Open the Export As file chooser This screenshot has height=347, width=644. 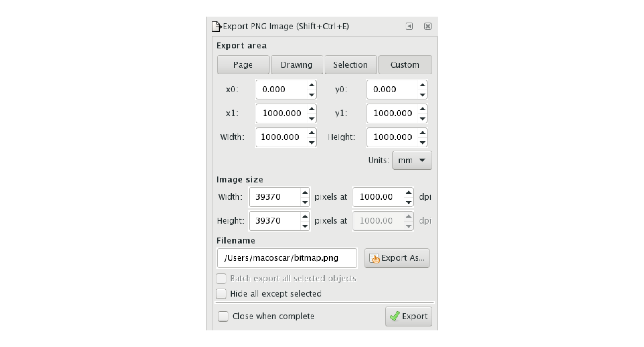tap(397, 258)
